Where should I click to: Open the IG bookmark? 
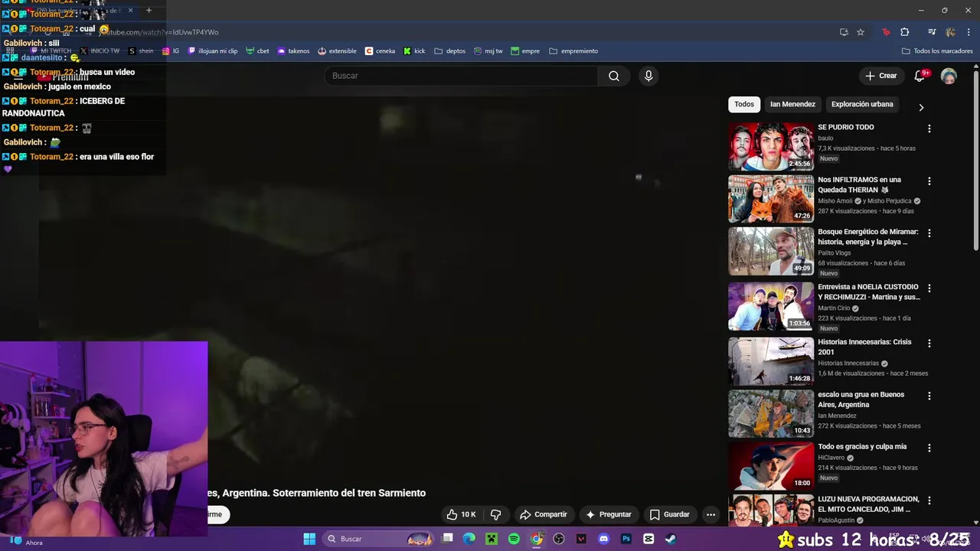coord(171,51)
